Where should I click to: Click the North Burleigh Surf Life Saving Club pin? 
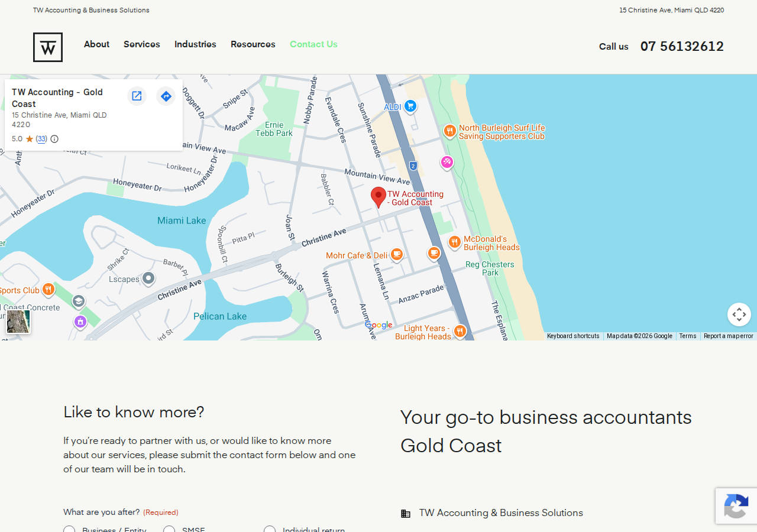(449, 131)
